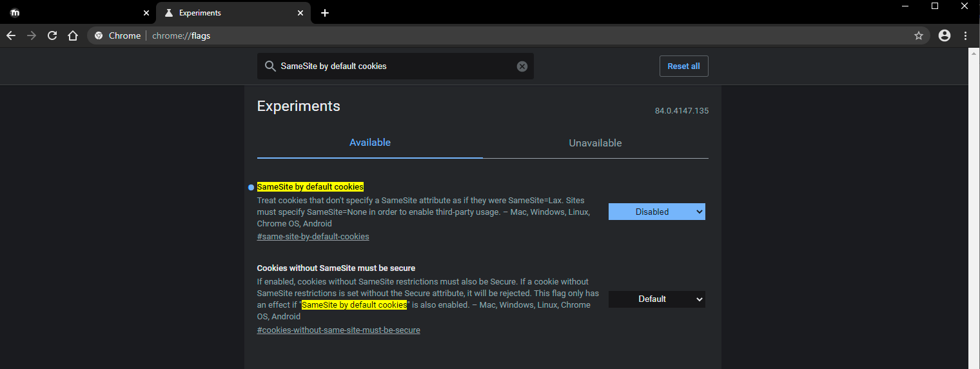
Task: Open the #same-site-by-default-cookies link
Action: tap(313, 237)
